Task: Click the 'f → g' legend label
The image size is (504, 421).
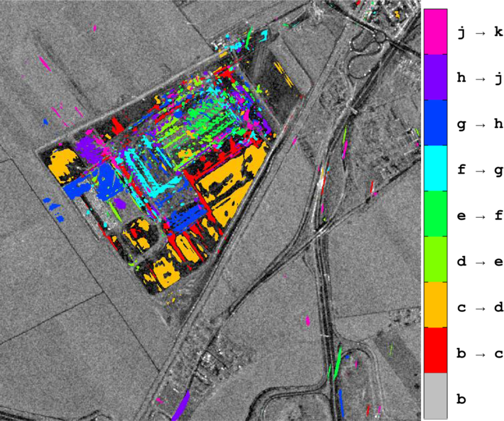Action: 480,170
